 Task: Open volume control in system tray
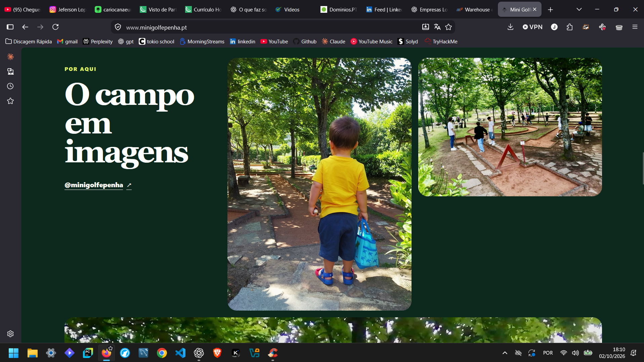575,353
